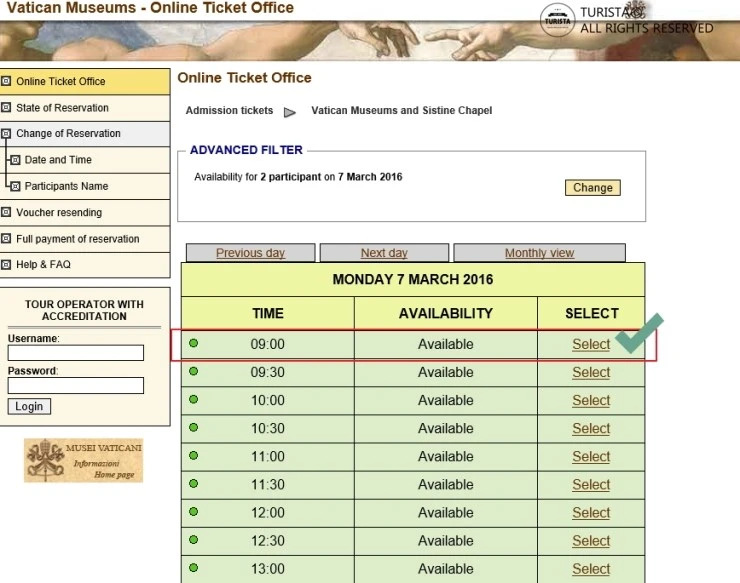Select the 11:00 time slot
The width and height of the screenshot is (740, 583).
(x=591, y=456)
